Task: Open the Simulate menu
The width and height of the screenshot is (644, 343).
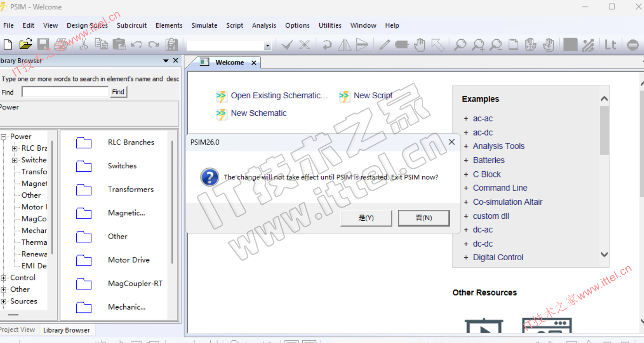Action: click(204, 25)
